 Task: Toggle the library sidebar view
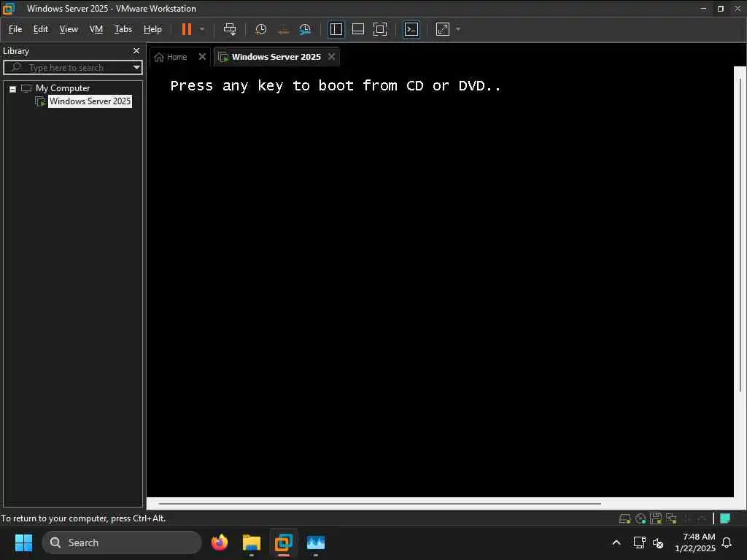pyautogui.click(x=336, y=29)
